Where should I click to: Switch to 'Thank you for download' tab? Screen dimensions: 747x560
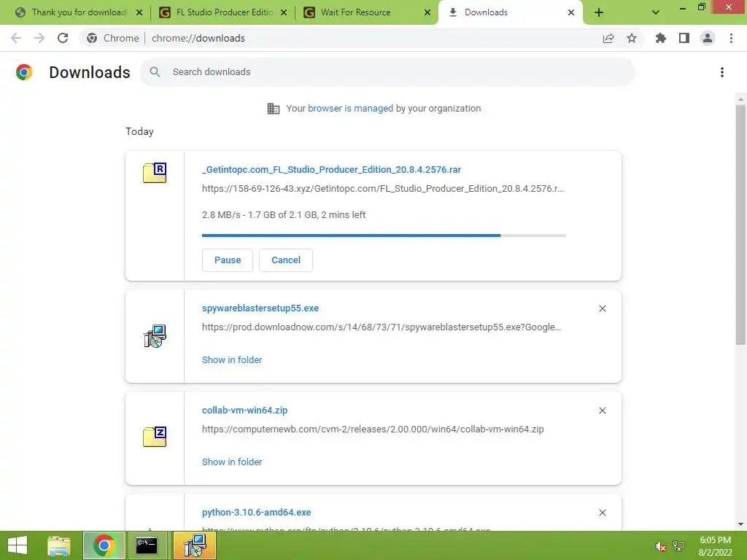pos(74,12)
